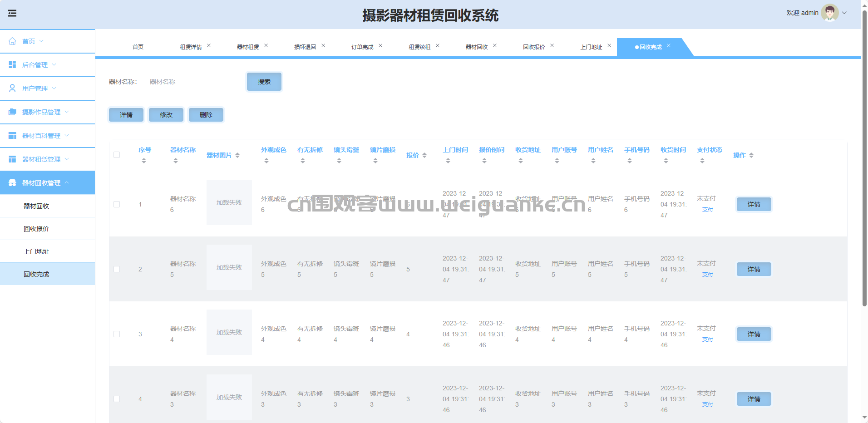Image resolution: width=868 pixels, height=423 pixels.
Task: Toggle the select-all header checkbox
Action: coord(117,155)
